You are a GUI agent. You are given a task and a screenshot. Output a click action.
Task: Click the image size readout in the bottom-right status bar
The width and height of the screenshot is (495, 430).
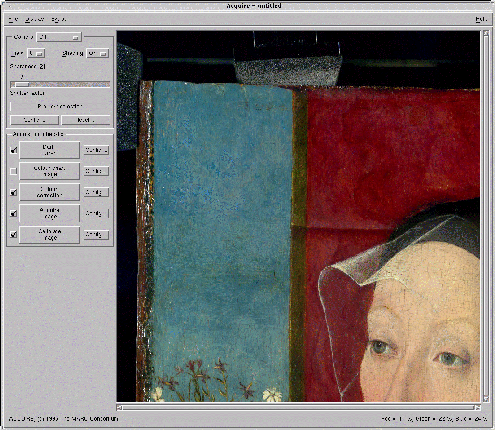(x=434, y=419)
